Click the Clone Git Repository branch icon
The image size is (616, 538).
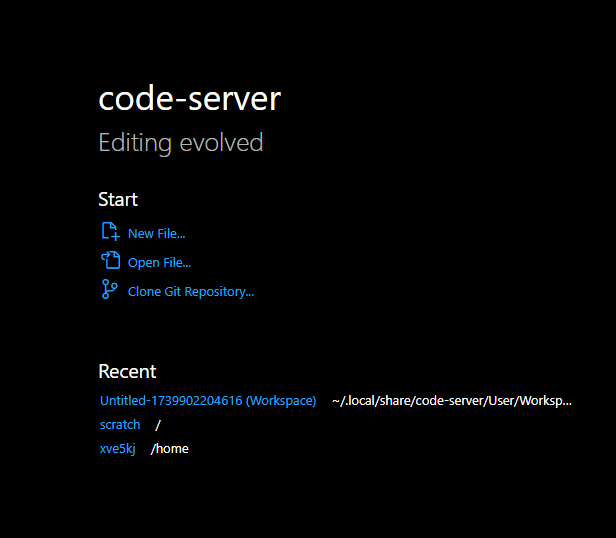pyautogui.click(x=110, y=291)
